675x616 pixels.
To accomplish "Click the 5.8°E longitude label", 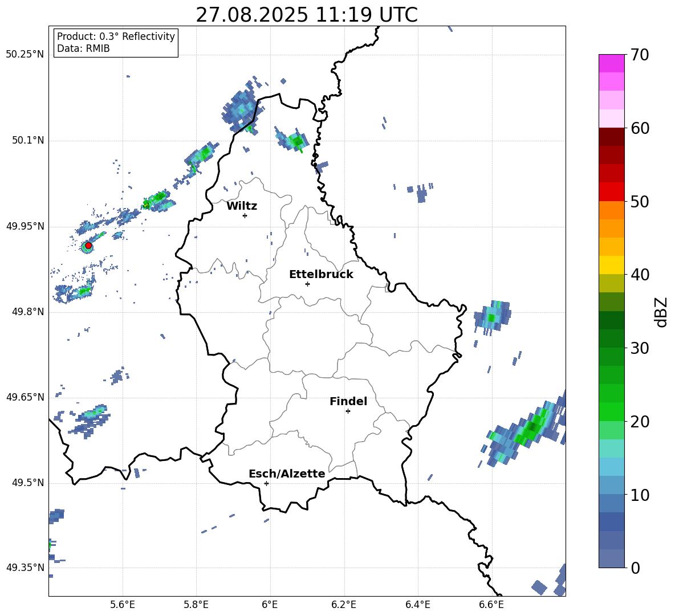I will click(196, 605).
